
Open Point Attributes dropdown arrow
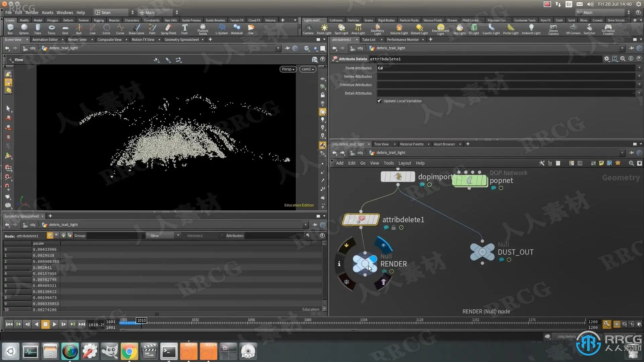(639, 68)
